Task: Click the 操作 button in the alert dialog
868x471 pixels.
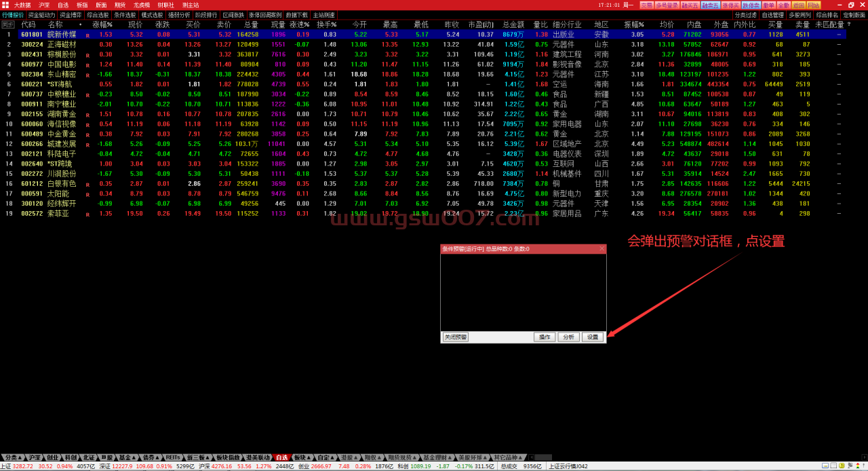Action: [544, 337]
